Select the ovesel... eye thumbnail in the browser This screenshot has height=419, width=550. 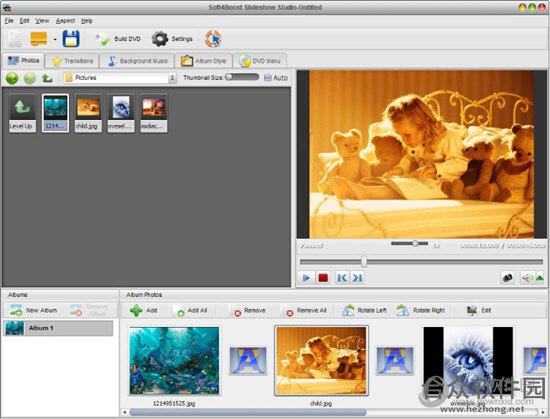pyautogui.click(x=121, y=113)
